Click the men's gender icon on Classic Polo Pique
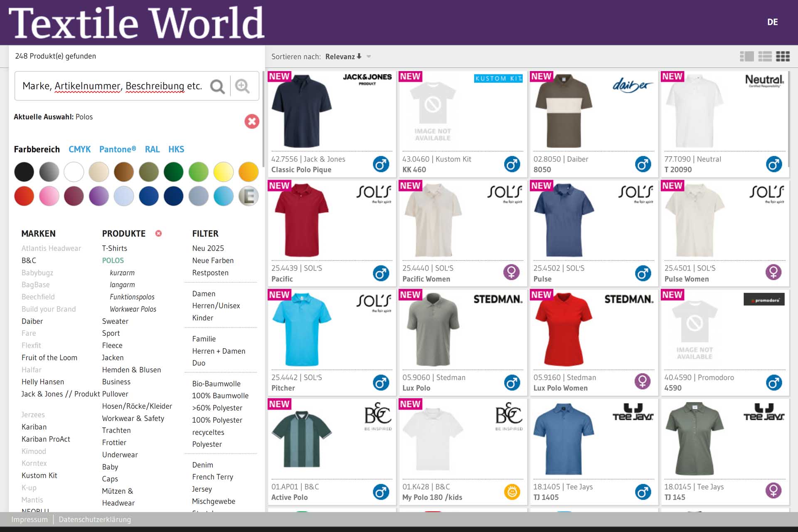798x532 pixels. (381, 164)
